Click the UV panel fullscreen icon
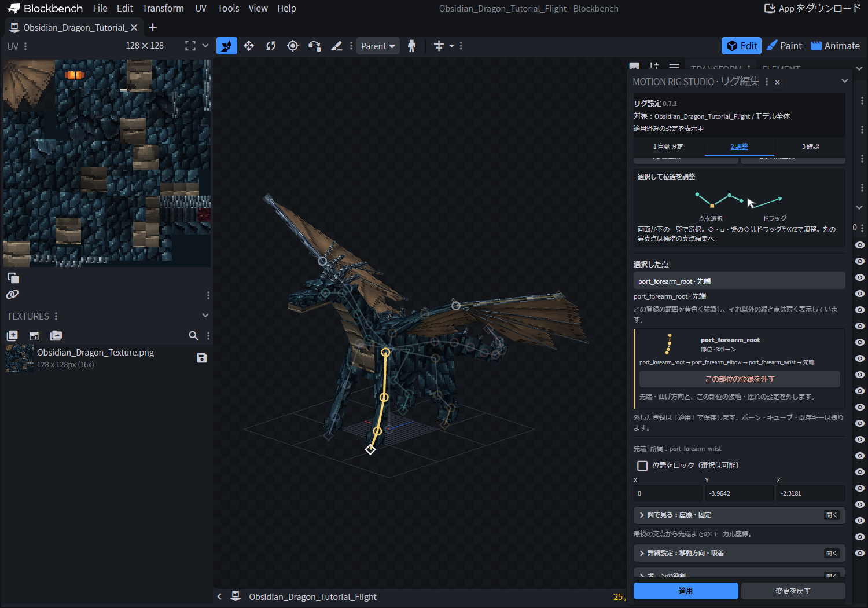This screenshot has width=868, height=608. [x=190, y=46]
